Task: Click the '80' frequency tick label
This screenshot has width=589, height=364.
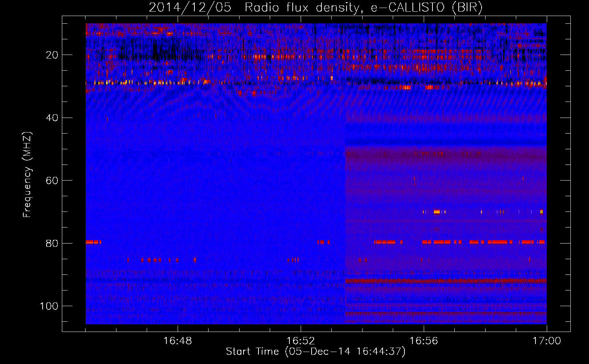Action: click(52, 244)
